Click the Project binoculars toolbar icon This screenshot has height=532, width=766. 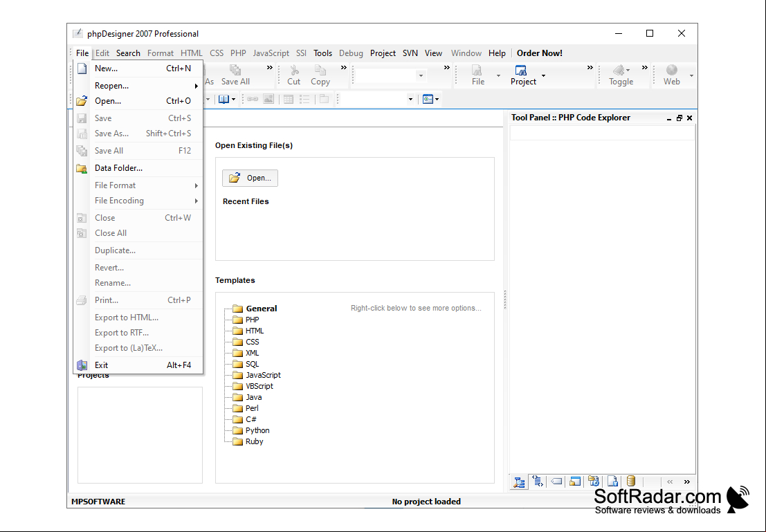[x=521, y=71]
